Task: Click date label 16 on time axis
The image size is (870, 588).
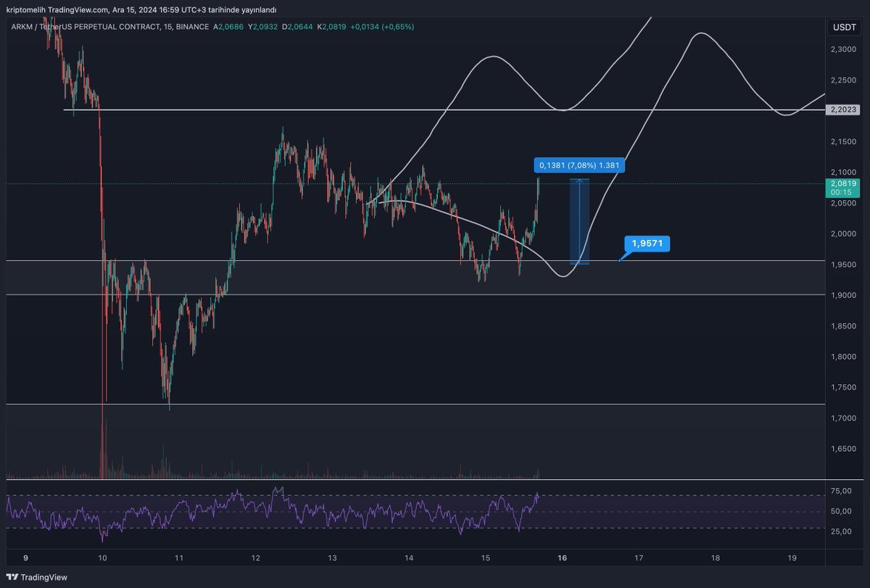Action: [x=562, y=558]
